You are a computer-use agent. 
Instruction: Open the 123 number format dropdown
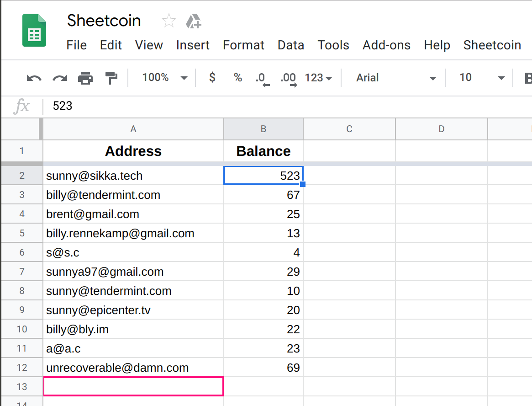(318, 78)
